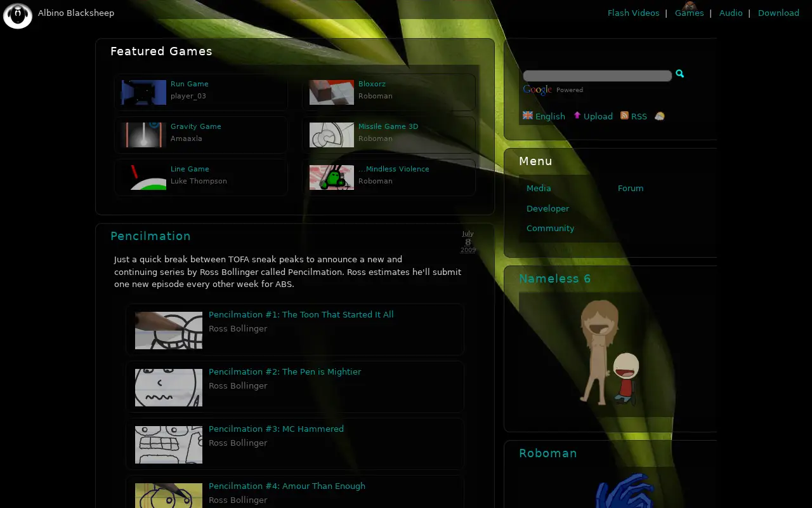This screenshot has height=508, width=812.
Task: Click the sun-and-cloud weather icon
Action: [660, 116]
